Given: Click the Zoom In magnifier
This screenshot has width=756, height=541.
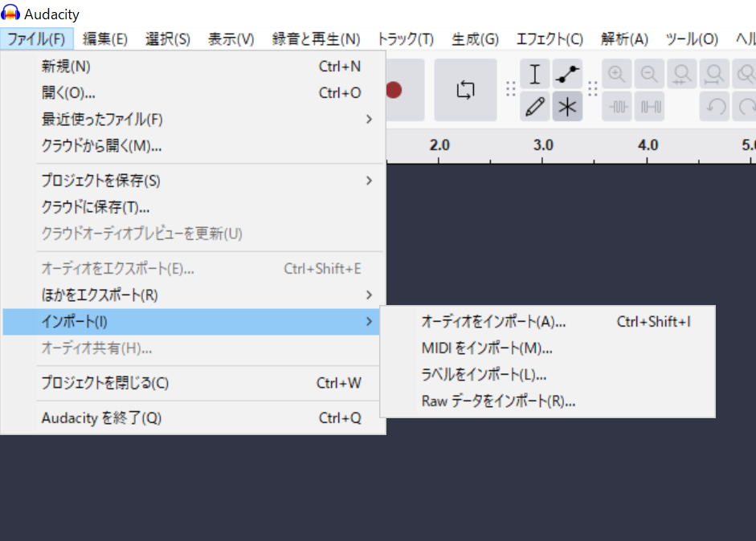Looking at the screenshot, I should [x=617, y=74].
